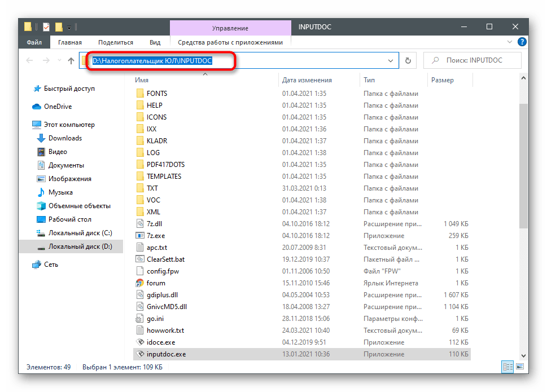Select the PDF417DOTS folder icon

[140, 165]
